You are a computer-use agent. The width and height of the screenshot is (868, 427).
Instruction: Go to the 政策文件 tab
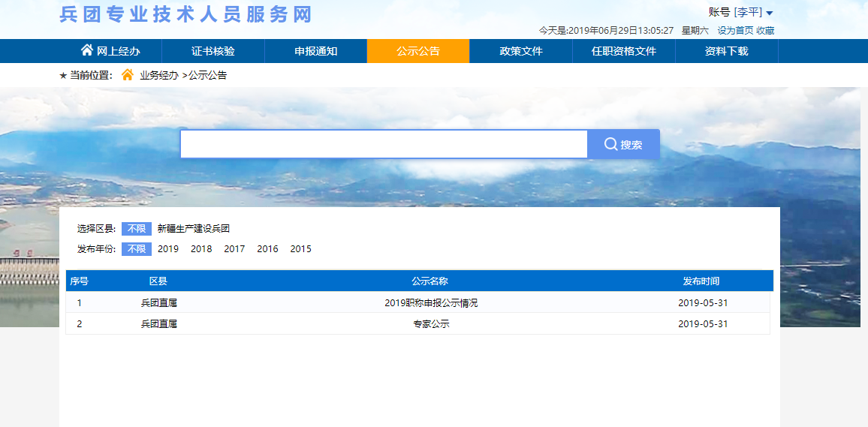[521, 51]
